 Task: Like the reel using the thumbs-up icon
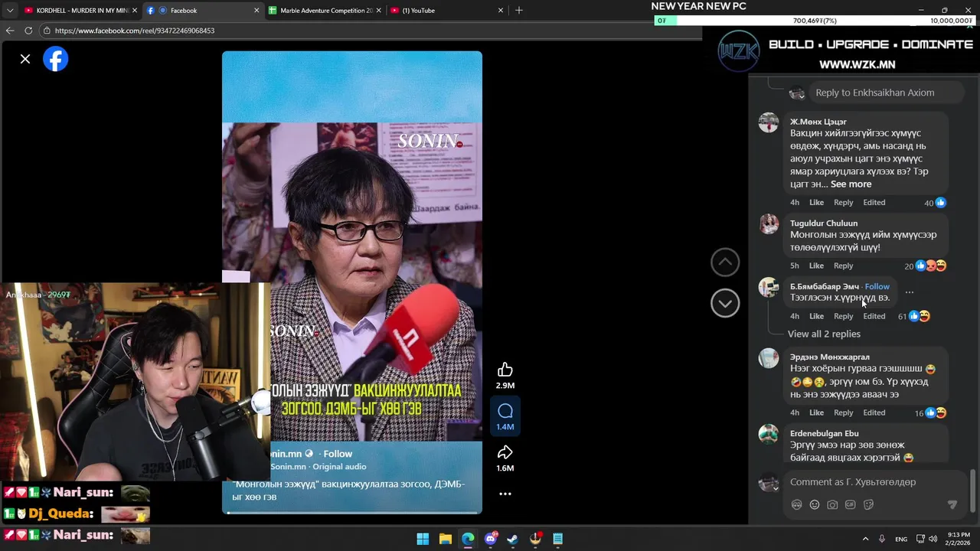(x=505, y=370)
